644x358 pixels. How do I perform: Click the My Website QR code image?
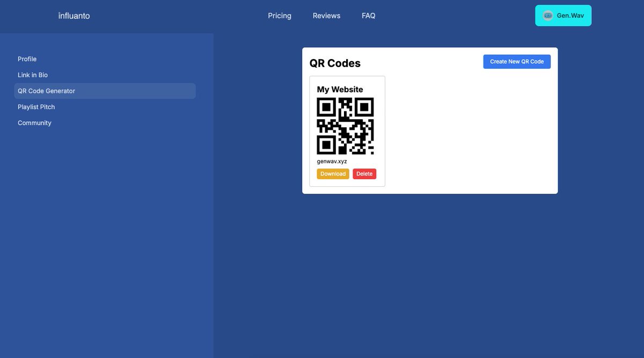click(x=345, y=126)
